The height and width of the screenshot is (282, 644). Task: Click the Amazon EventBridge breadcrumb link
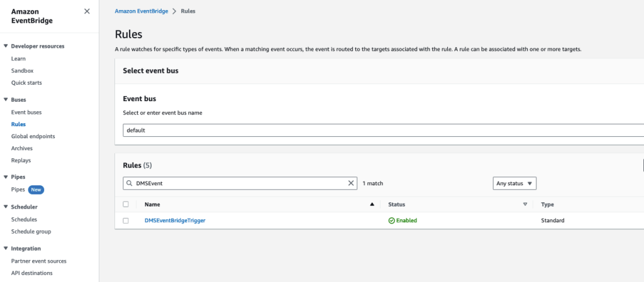pos(142,11)
